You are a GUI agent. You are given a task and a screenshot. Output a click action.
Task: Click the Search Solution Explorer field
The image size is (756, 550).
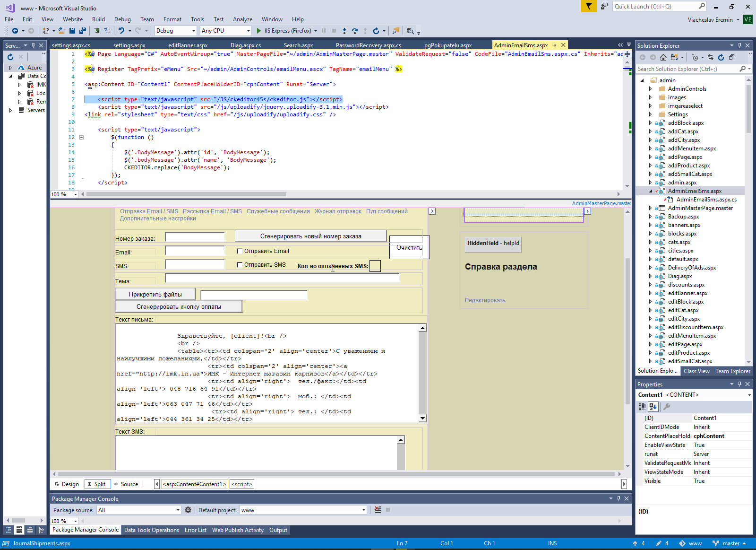coord(687,69)
